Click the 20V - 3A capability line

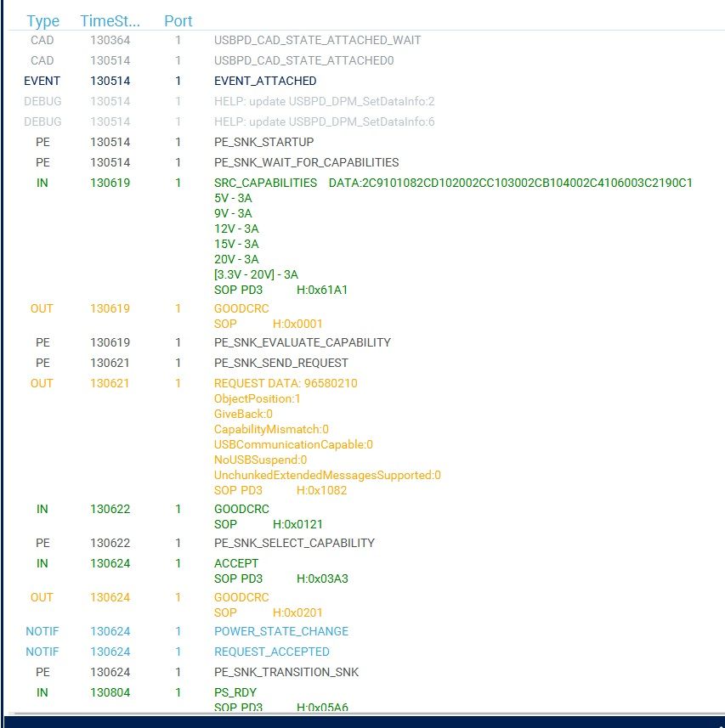(236, 260)
